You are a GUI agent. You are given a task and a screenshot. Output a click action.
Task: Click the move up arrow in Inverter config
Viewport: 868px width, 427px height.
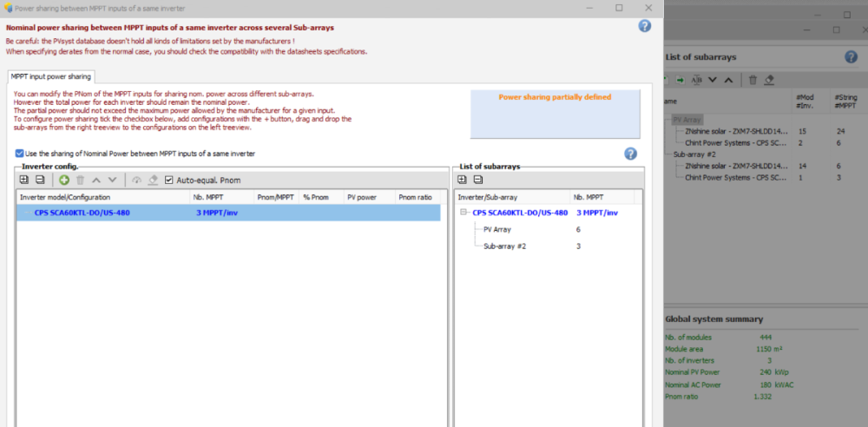click(x=95, y=180)
